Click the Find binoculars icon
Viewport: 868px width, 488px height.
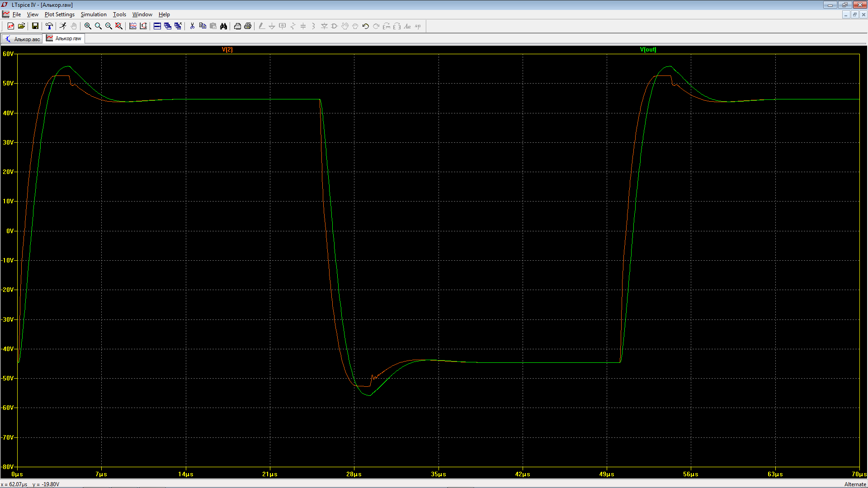[x=223, y=26]
